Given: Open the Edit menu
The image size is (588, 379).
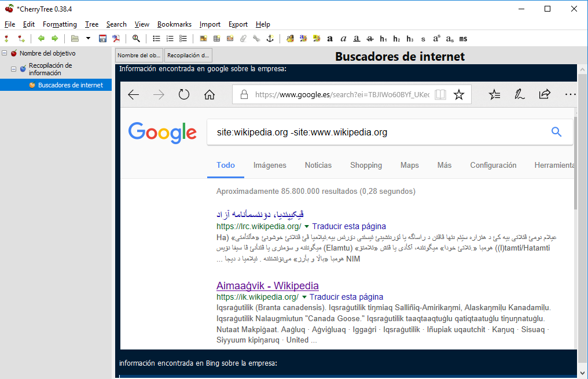Looking at the screenshot, I should 29,24.
